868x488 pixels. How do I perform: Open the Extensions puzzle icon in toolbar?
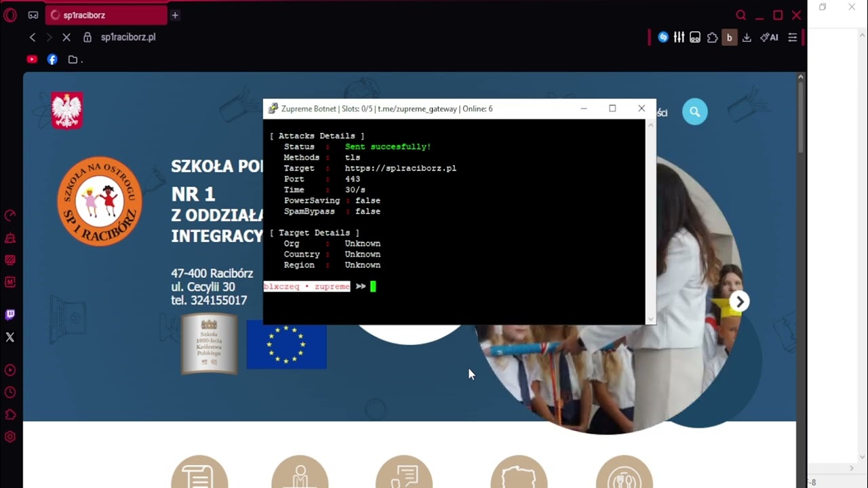[x=712, y=37]
